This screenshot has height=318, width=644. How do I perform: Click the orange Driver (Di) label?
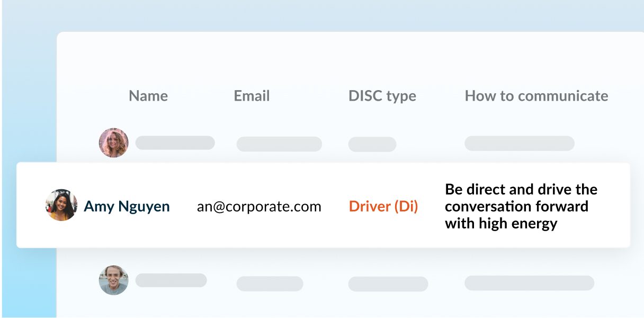click(383, 206)
